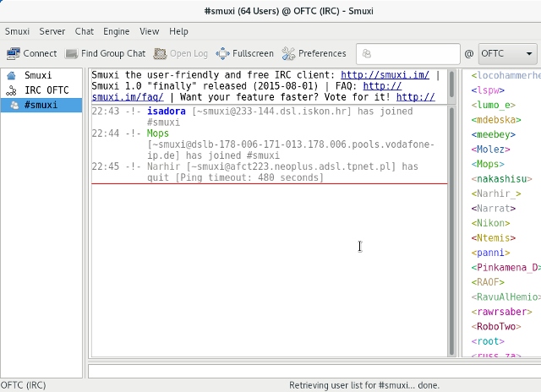Screen dimensions: 541x392
Task: Select user root in the user list
Action: [488, 341]
